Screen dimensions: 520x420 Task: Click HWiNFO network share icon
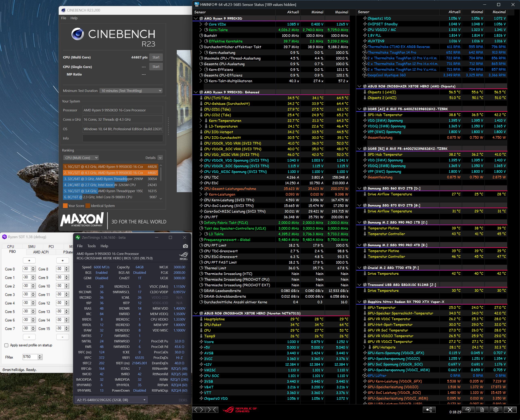click(429, 410)
